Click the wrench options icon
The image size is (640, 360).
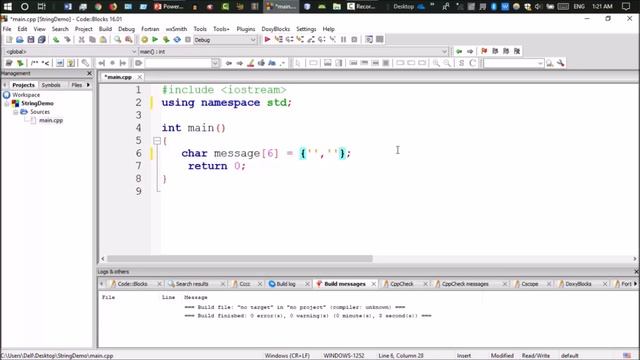tap(560, 63)
